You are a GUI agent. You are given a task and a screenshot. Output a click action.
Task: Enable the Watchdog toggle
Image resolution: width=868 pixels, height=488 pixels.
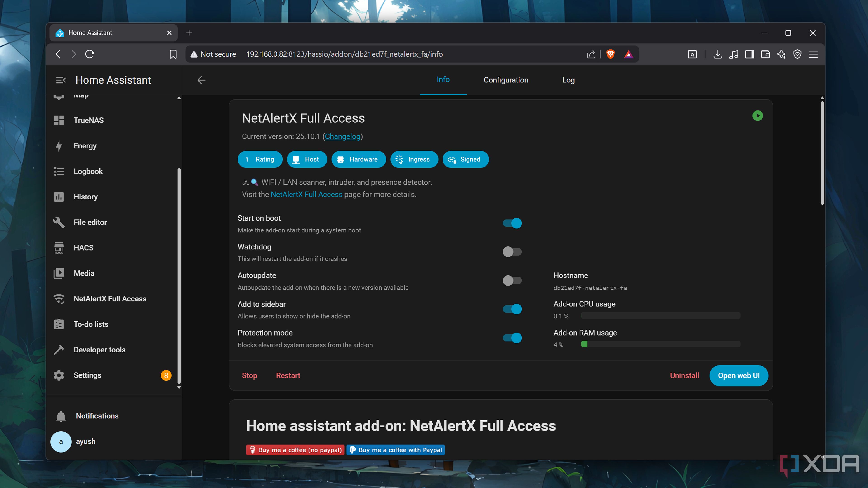pos(512,252)
